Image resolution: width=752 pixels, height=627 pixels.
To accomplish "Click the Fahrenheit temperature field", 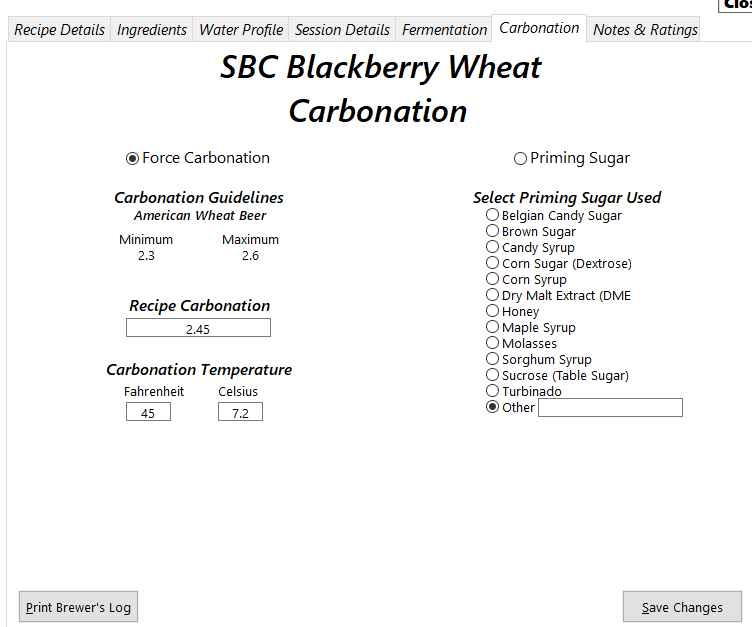I will [x=148, y=412].
